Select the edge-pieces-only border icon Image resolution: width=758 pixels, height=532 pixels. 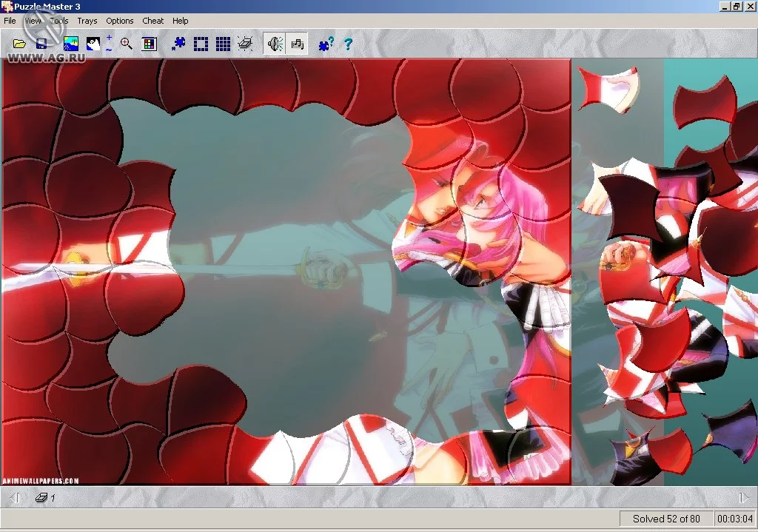(x=201, y=44)
